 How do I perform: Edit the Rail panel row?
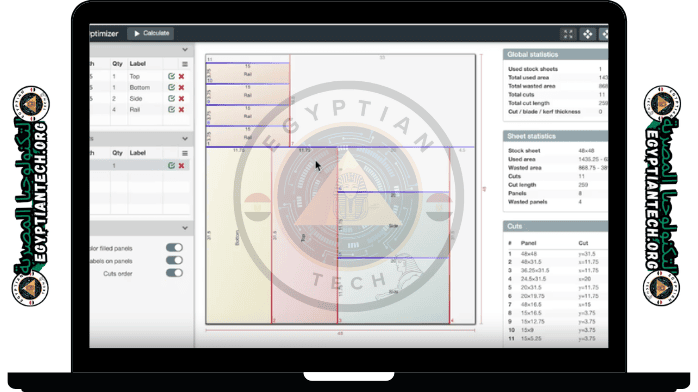[171, 109]
